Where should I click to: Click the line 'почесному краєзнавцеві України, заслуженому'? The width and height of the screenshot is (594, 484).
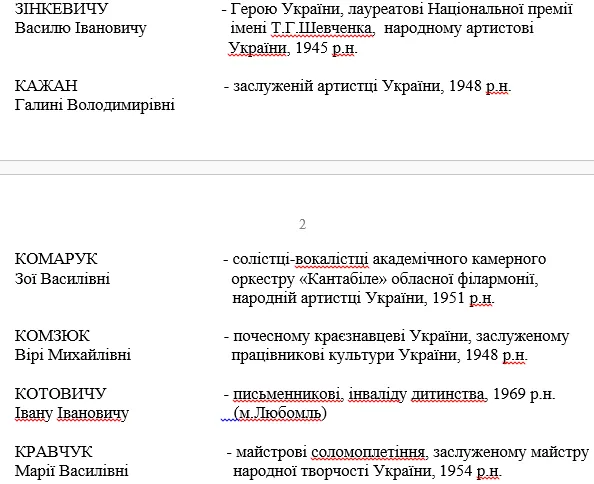401,336
